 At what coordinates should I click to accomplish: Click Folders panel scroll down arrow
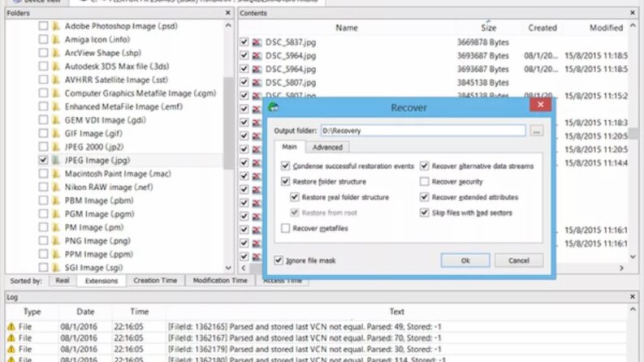228,268
